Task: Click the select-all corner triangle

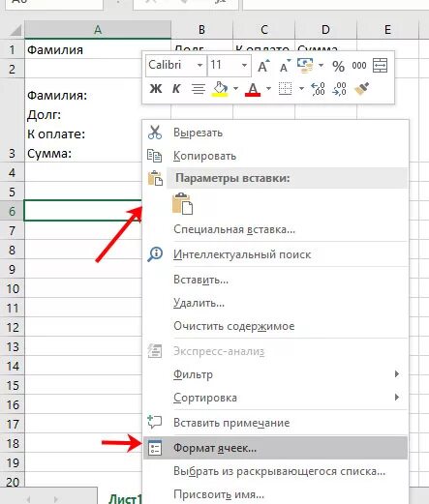Action: click(x=15, y=31)
